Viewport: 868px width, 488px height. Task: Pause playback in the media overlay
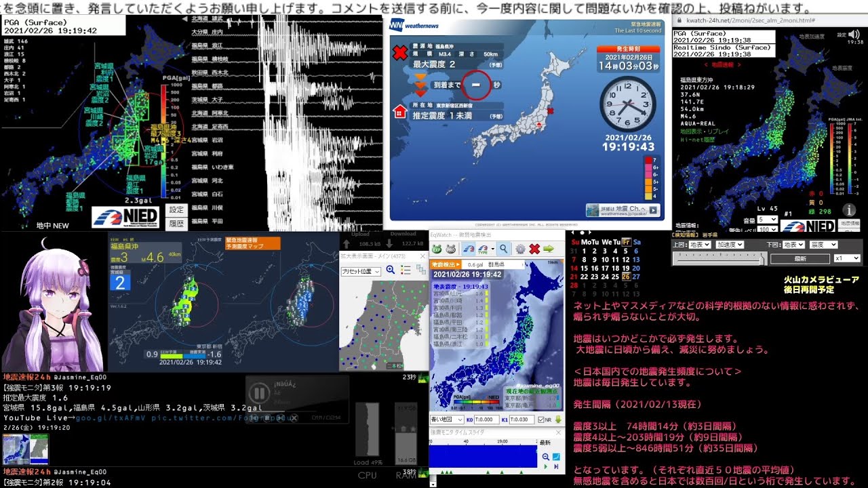258,393
